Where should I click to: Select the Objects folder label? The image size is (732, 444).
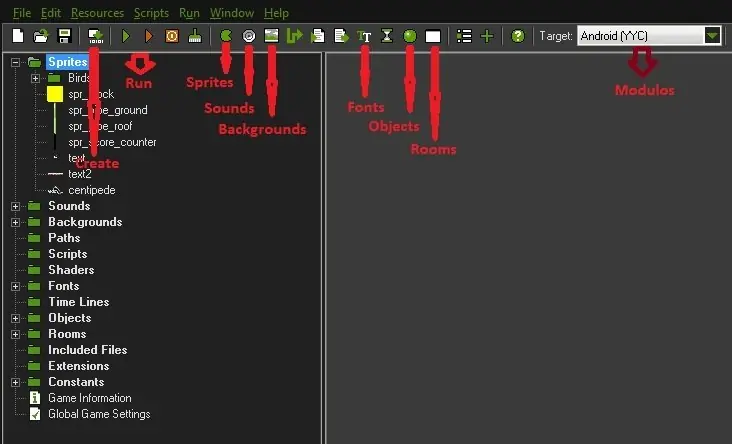tap(70, 318)
